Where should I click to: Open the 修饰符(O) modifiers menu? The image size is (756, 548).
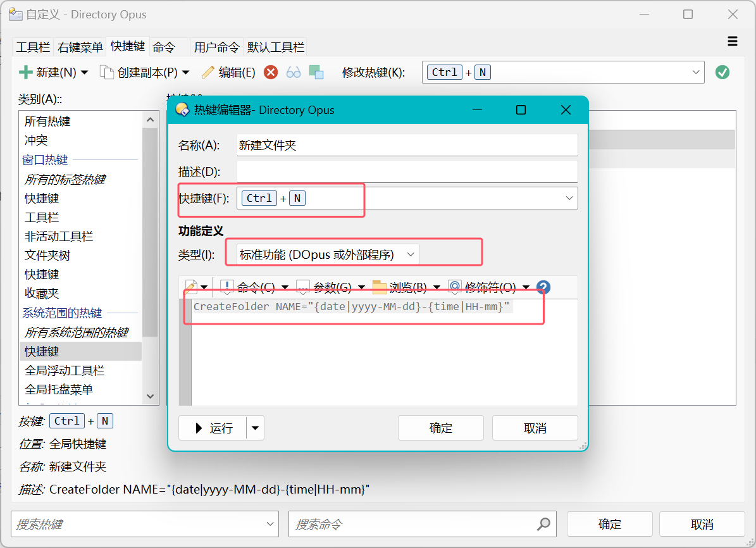489,287
